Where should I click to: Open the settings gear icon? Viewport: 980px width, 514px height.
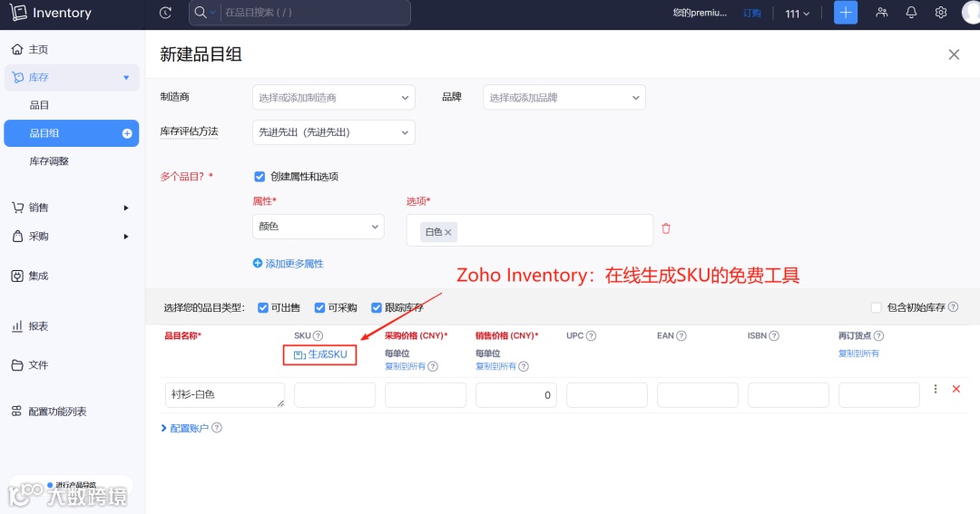(x=941, y=13)
